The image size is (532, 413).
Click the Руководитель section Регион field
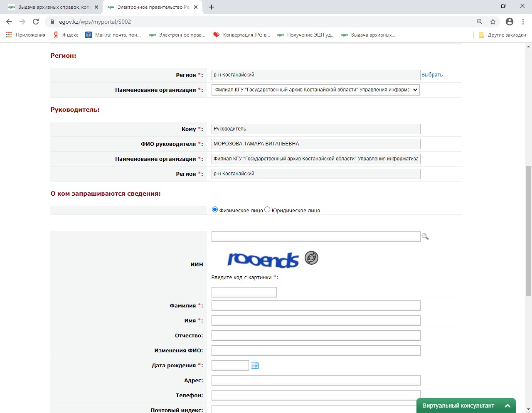click(x=316, y=174)
